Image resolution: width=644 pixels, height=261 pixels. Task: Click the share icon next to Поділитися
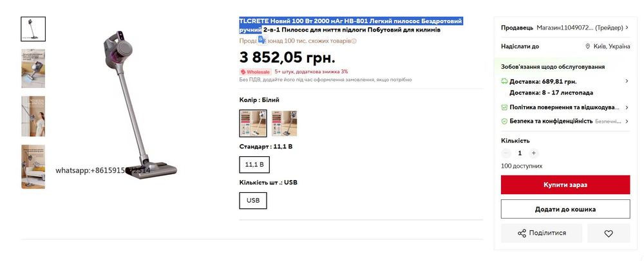tap(522, 233)
